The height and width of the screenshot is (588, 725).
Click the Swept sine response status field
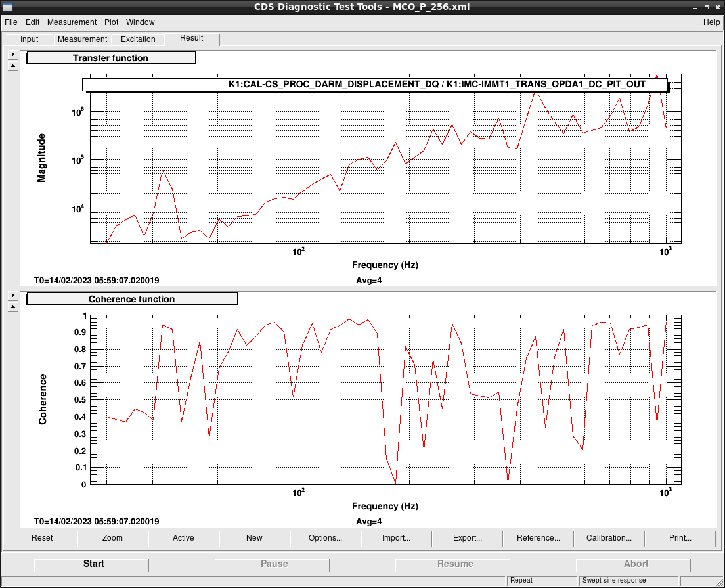[629, 581]
